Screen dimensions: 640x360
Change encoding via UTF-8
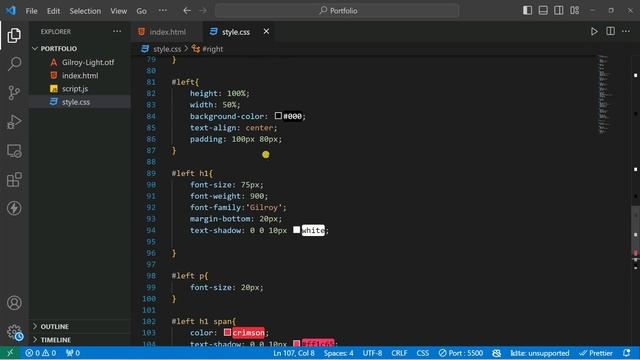pyautogui.click(x=372, y=353)
